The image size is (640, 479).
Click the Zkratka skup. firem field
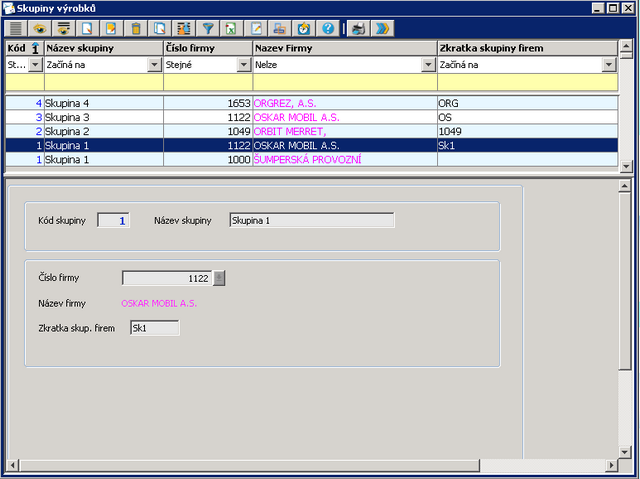pyautogui.click(x=154, y=328)
